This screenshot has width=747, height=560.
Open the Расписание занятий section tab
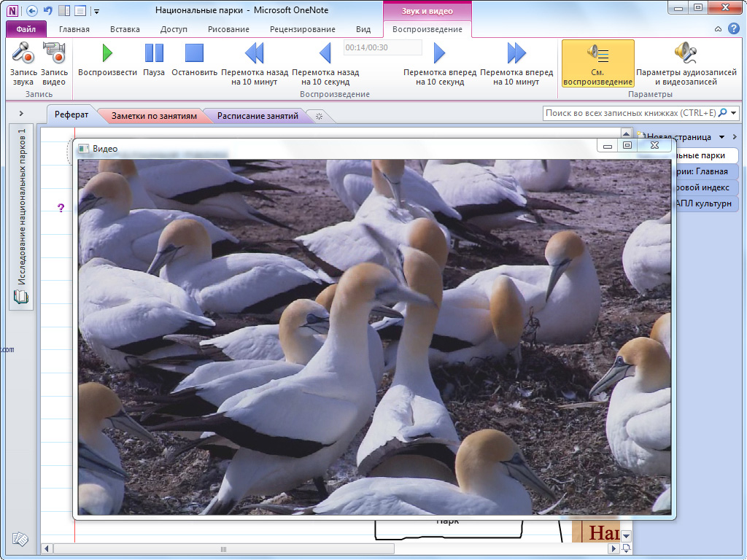pos(258,116)
